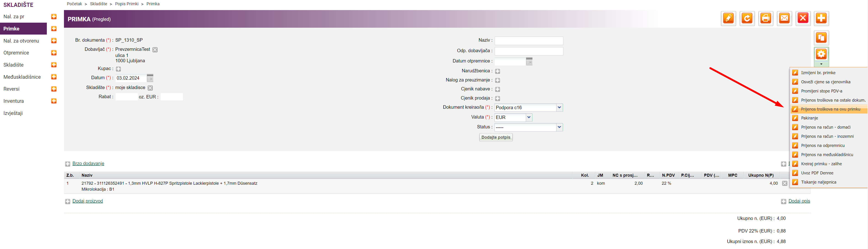Click the Dodaj proizvod link

point(88,201)
